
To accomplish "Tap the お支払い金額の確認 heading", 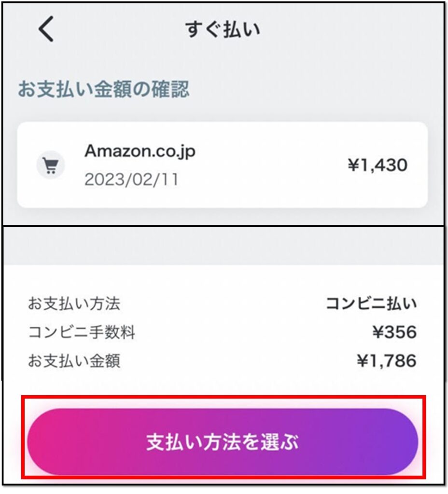I will (103, 90).
